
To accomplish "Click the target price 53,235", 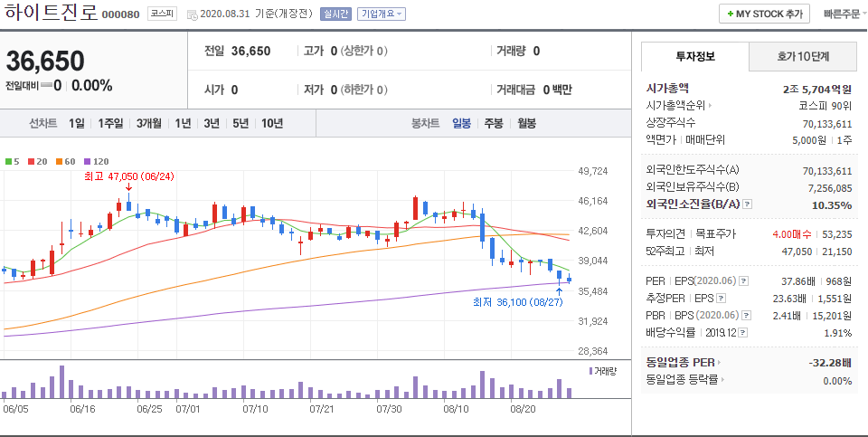I will (837, 234).
